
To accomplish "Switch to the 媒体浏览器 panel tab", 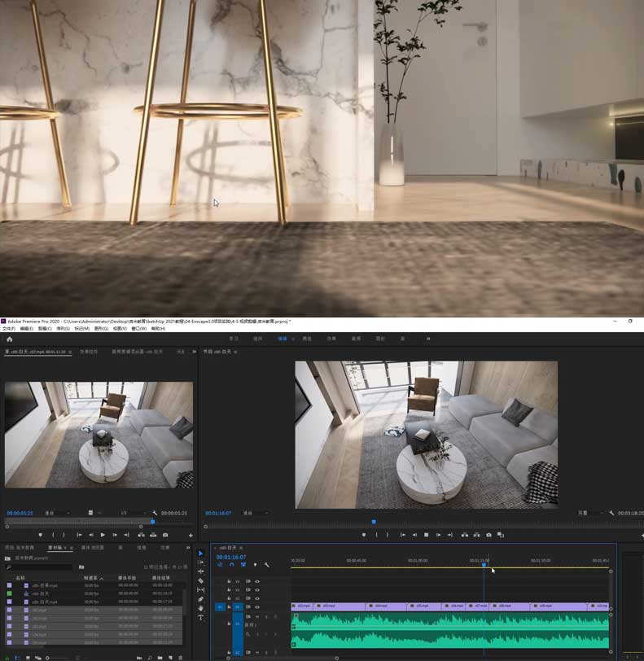I will 92,548.
